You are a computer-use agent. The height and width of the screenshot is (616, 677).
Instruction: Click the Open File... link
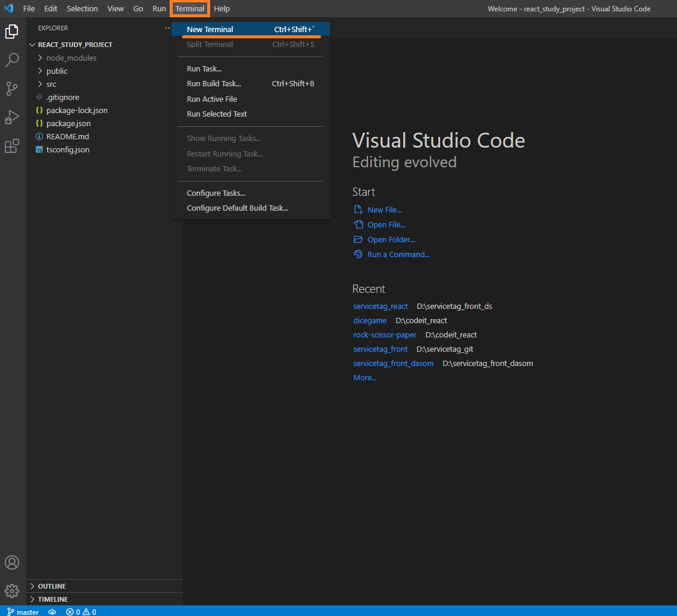[386, 224]
